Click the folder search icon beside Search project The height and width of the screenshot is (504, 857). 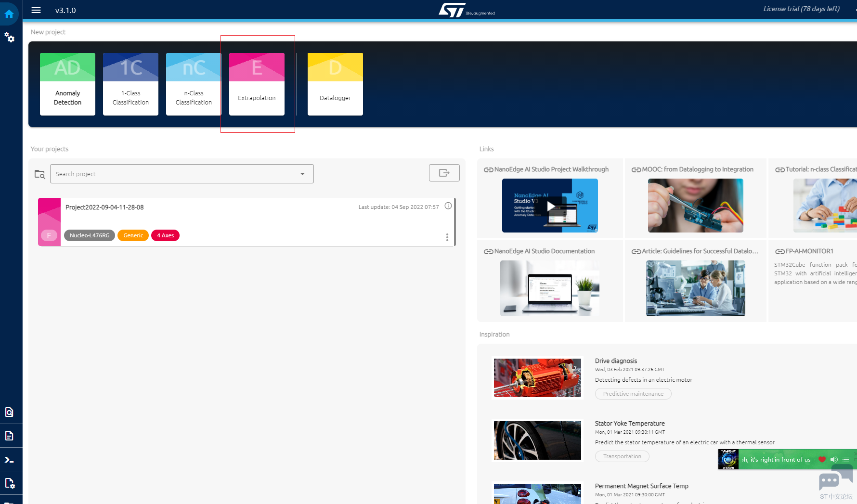point(39,174)
